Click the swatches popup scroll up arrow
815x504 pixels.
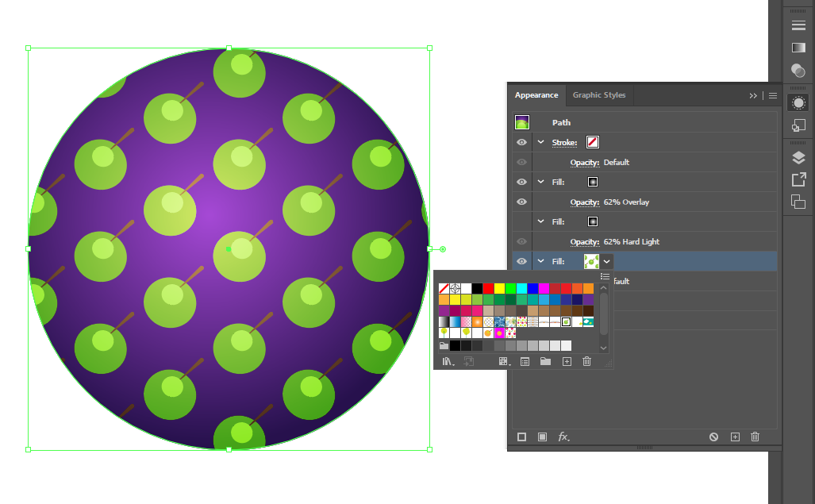tap(603, 288)
